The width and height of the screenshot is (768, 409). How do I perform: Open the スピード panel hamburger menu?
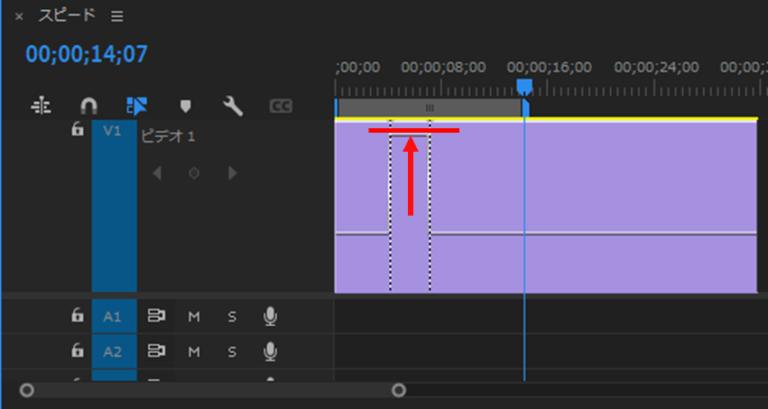tap(117, 17)
